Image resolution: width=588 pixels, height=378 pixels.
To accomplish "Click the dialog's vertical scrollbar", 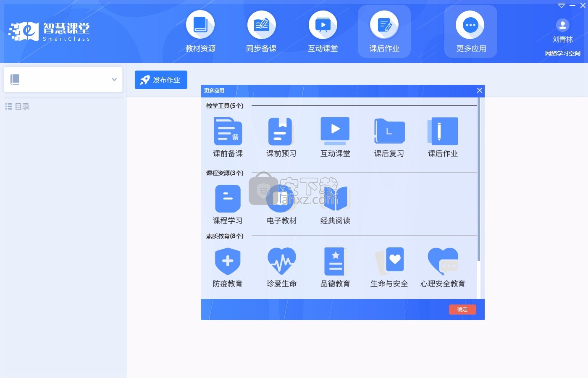I will (x=479, y=179).
